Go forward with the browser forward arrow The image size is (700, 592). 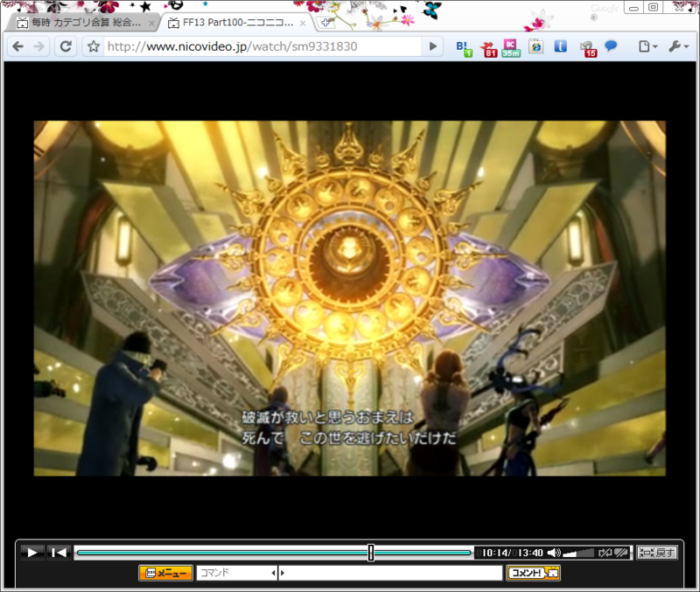coord(38,46)
